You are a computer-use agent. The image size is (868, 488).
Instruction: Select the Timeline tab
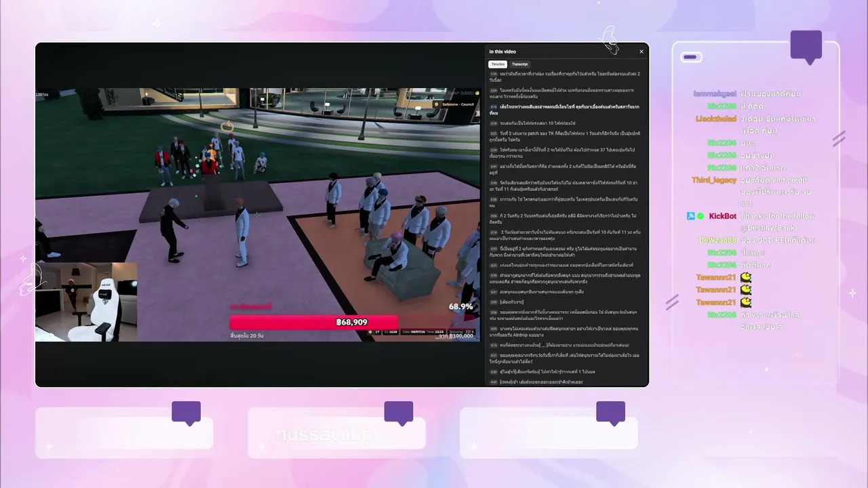pyautogui.click(x=498, y=64)
